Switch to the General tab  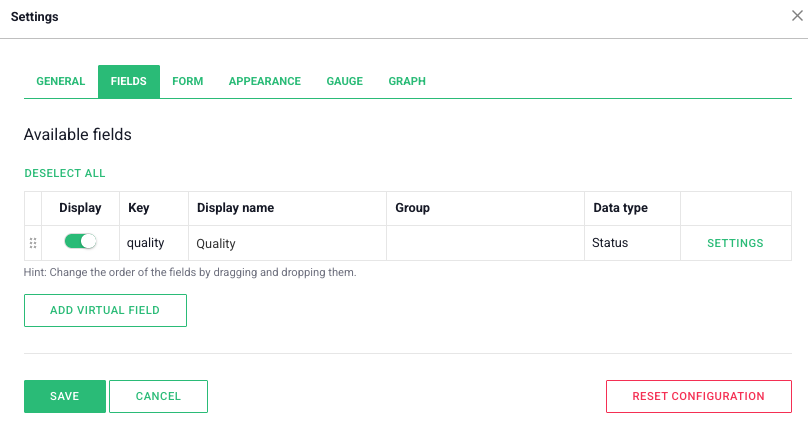tap(61, 81)
